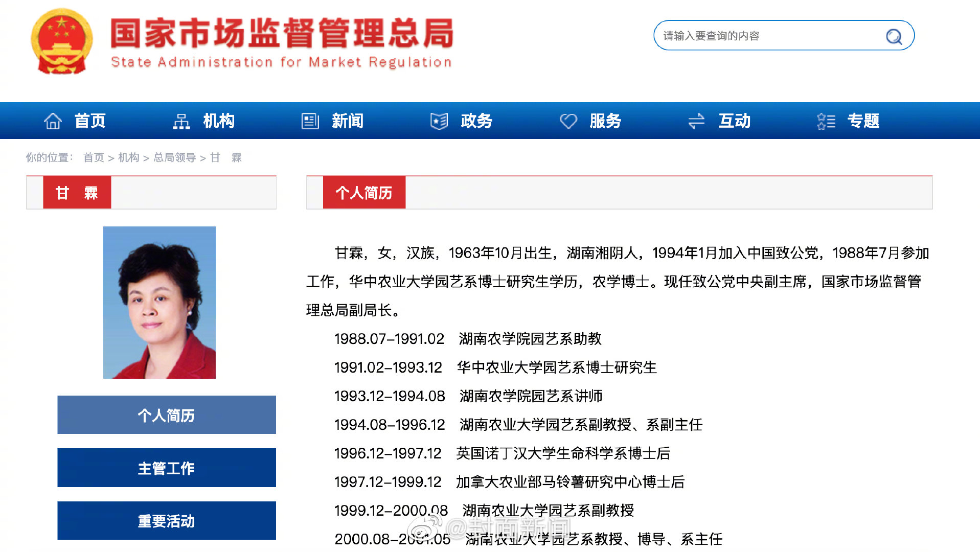
Task: Click the text 1988.07–1991.02 湖南农学院园艺系助教
Action: [468, 339]
